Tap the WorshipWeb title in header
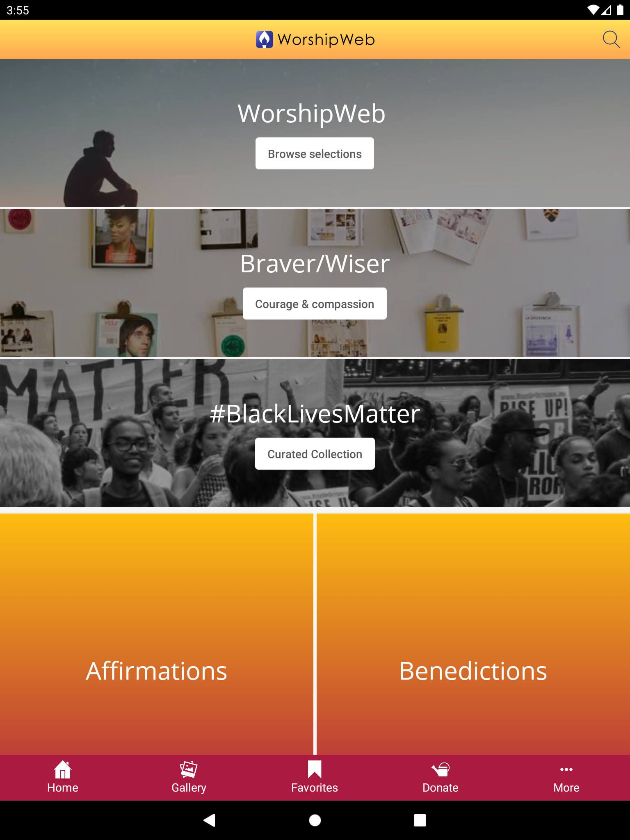Image resolution: width=630 pixels, height=840 pixels. click(x=326, y=40)
